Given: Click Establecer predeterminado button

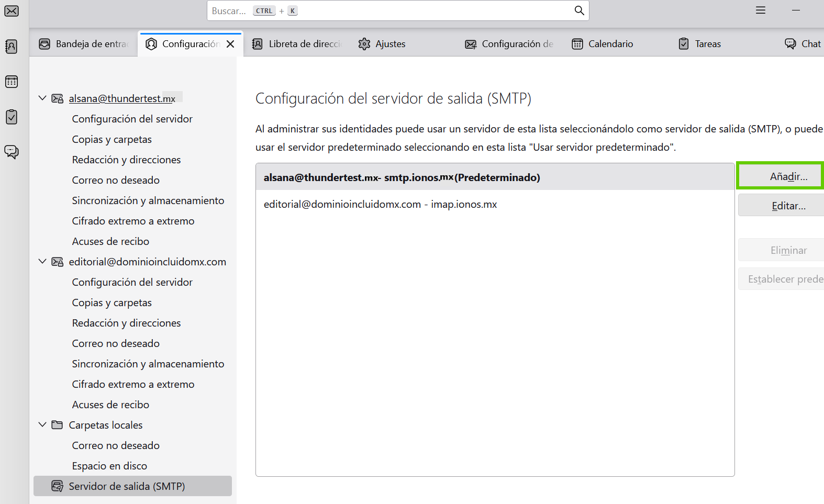Looking at the screenshot, I should pyautogui.click(x=782, y=279).
